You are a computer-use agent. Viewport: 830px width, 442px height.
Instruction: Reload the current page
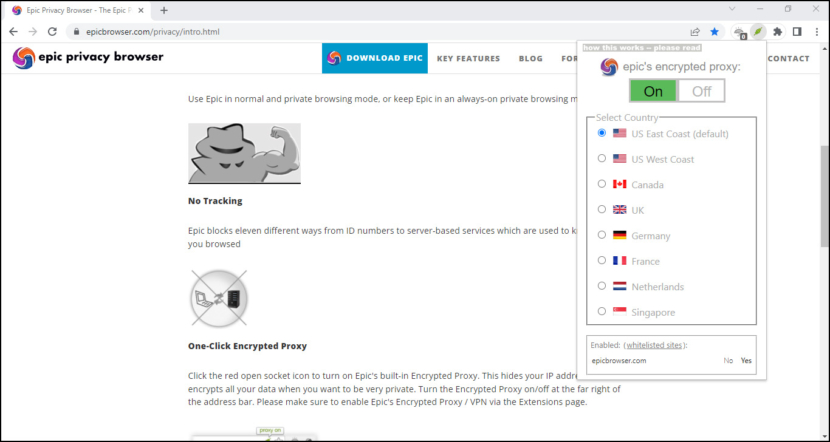tap(52, 32)
